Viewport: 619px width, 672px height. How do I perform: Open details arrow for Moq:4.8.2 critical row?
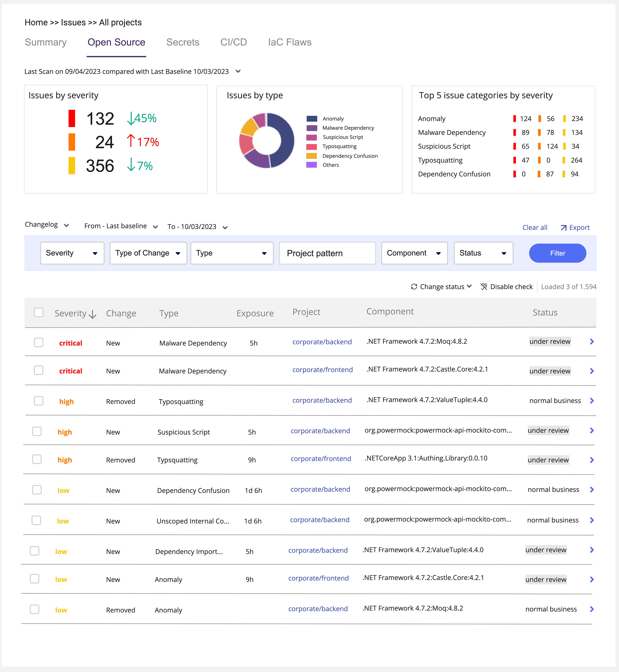[x=592, y=341]
